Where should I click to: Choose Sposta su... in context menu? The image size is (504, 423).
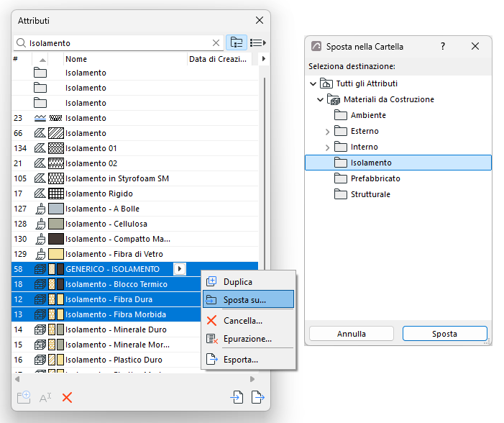tap(248, 300)
